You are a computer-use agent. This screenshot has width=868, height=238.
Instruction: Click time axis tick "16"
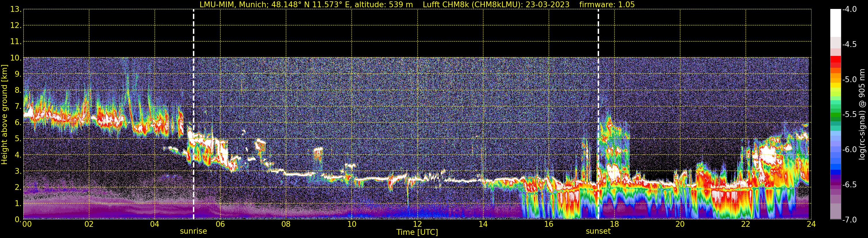click(x=549, y=224)
